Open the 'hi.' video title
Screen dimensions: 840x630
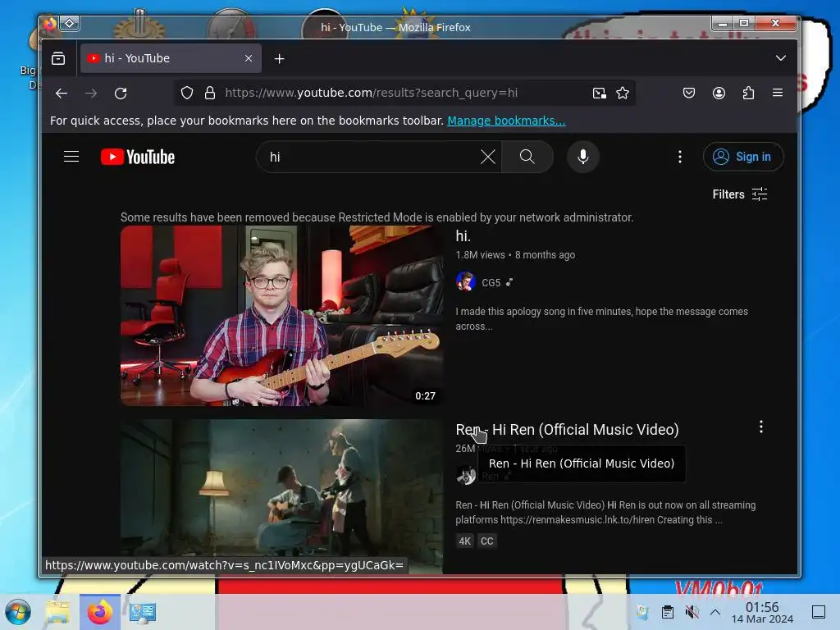coord(463,236)
